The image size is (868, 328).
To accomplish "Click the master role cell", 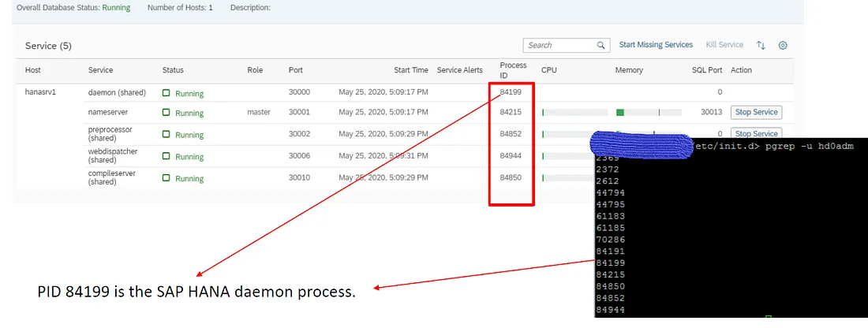I will (259, 112).
